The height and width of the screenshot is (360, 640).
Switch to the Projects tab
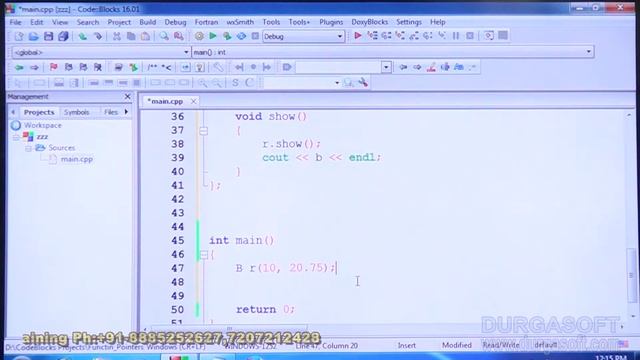39,112
